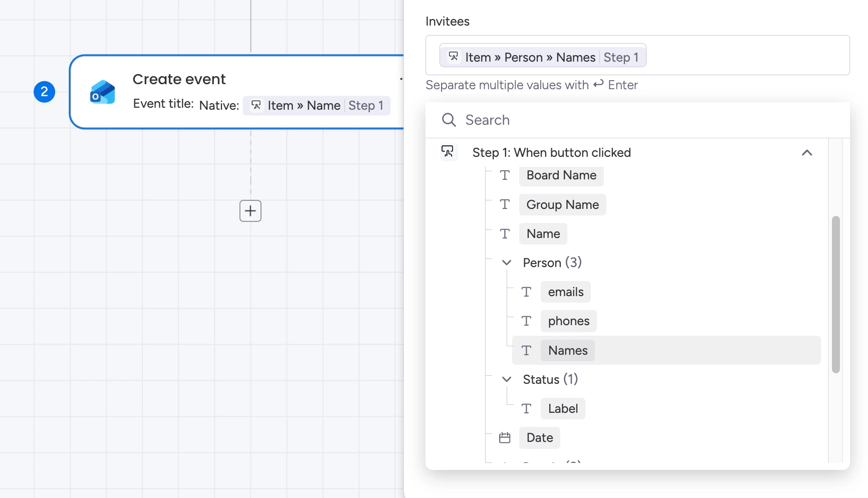Screen dimensions: 868x498
Task: Insert the Group Name variable
Action: pyautogui.click(x=562, y=205)
